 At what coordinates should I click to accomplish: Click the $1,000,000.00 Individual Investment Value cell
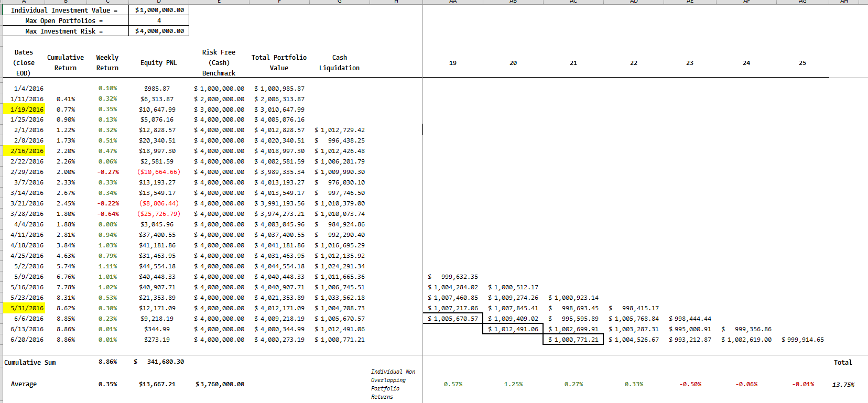point(159,10)
